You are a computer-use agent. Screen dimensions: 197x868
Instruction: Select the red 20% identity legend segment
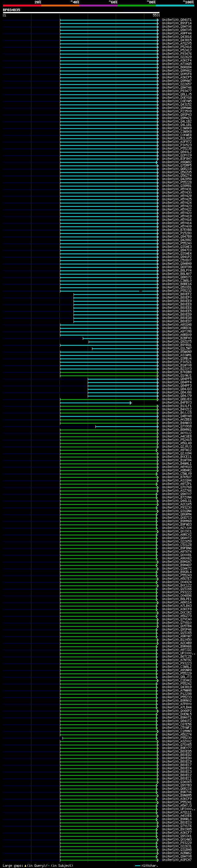pyautogui.click(x=22, y=6)
